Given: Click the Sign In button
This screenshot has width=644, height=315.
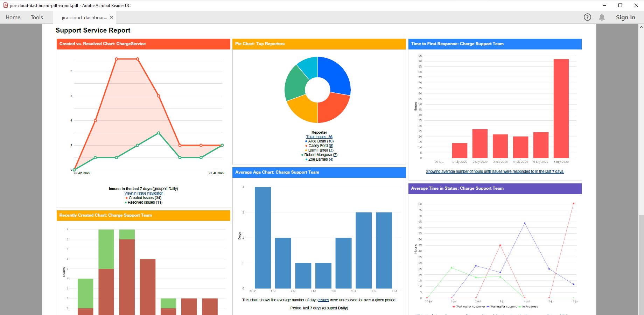Looking at the screenshot, I should point(625,17).
